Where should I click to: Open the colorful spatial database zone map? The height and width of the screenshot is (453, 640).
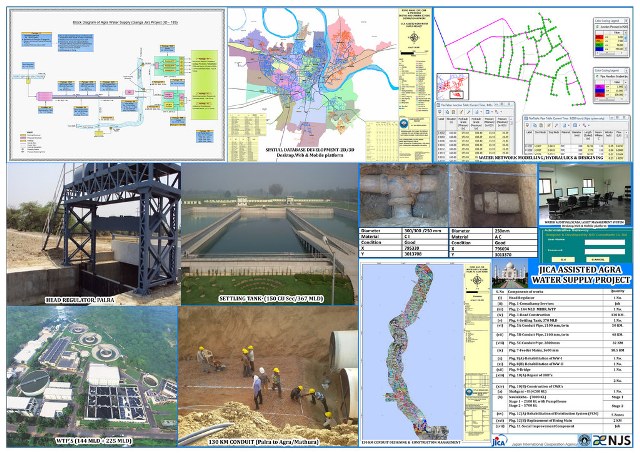pos(313,78)
